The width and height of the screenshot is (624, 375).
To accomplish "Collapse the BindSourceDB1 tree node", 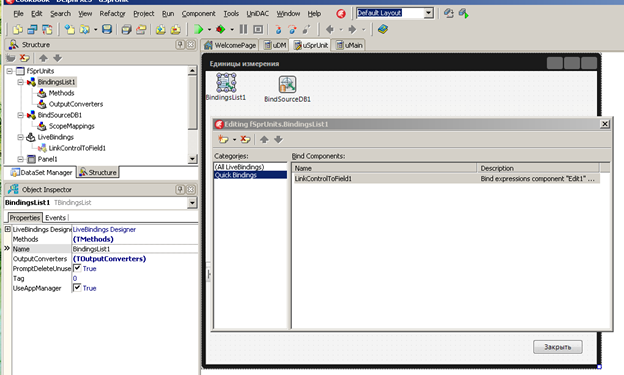I will 20,115.
